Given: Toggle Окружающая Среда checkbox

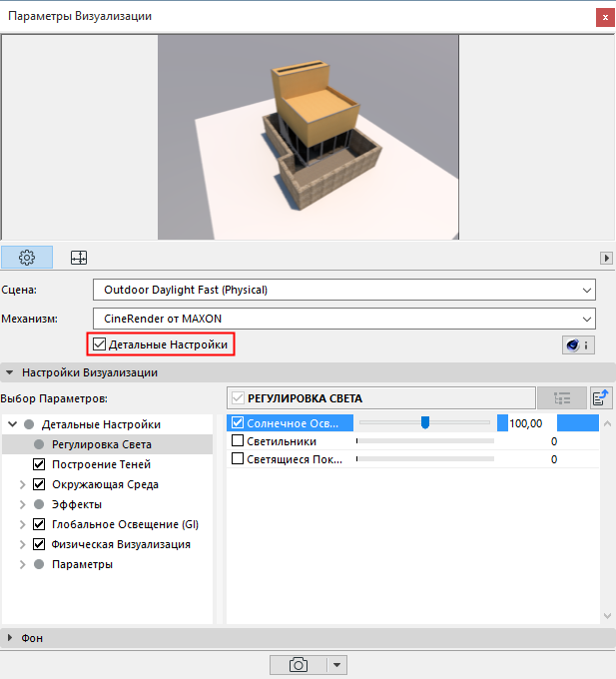Looking at the screenshot, I should (39, 484).
